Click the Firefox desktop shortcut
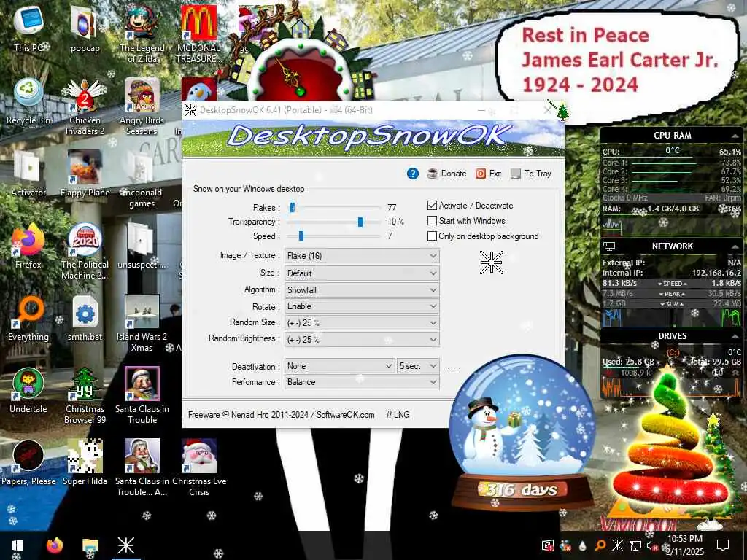Image resolution: width=747 pixels, height=560 pixels. (x=28, y=246)
